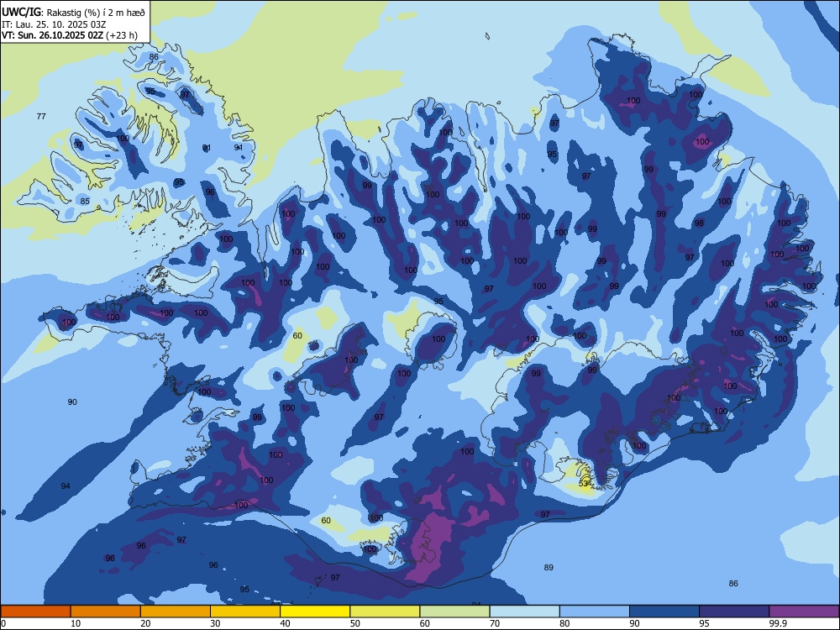Screen dimensions: 840x630
Task: Click the legend tick label '95'
Action: point(705,623)
